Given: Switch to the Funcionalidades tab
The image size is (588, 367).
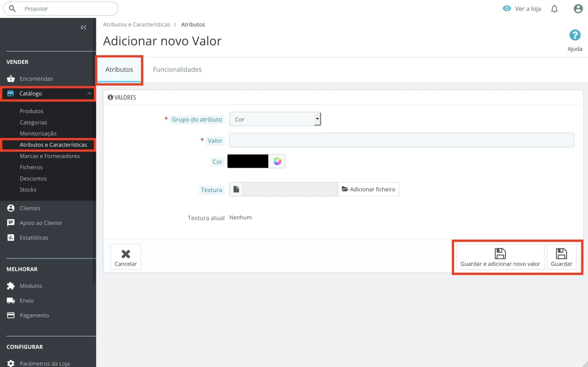Looking at the screenshot, I should (177, 69).
